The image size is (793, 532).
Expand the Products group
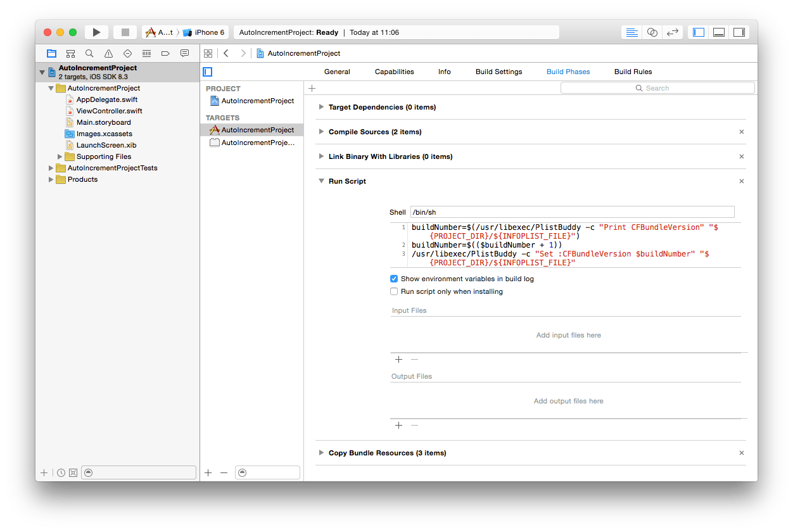pyautogui.click(x=51, y=179)
